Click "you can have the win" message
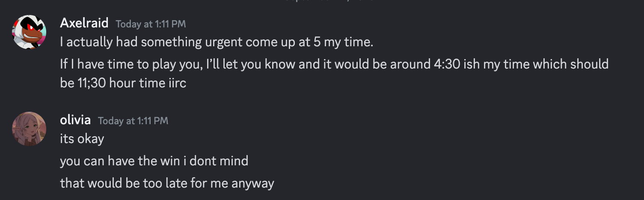The image size is (644, 200). tap(154, 161)
